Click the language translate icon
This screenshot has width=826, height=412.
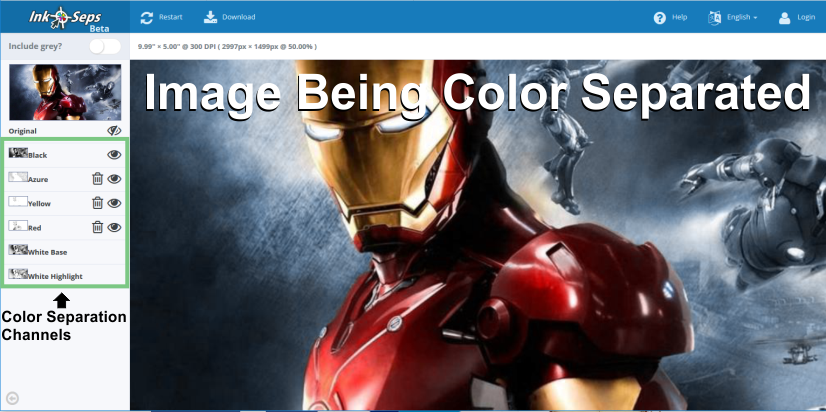click(x=714, y=18)
